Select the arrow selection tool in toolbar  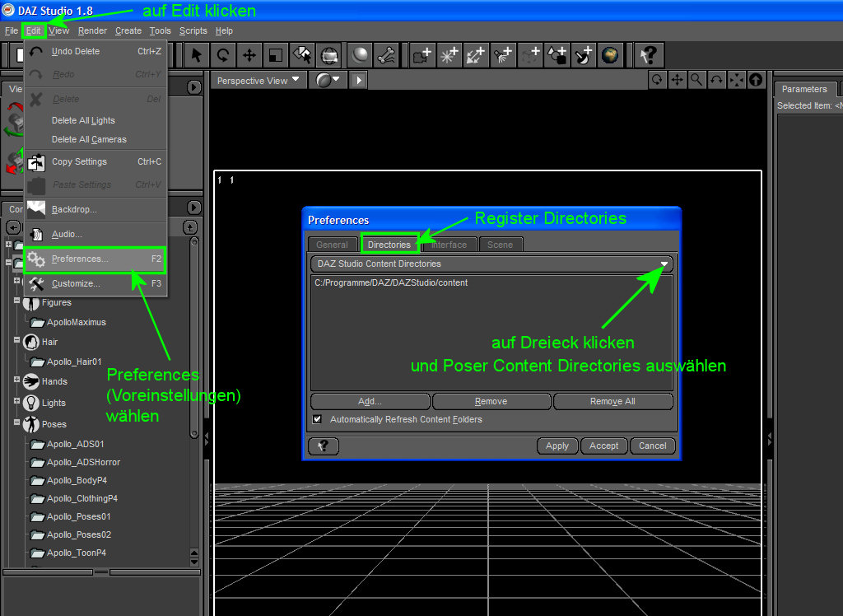click(196, 55)
